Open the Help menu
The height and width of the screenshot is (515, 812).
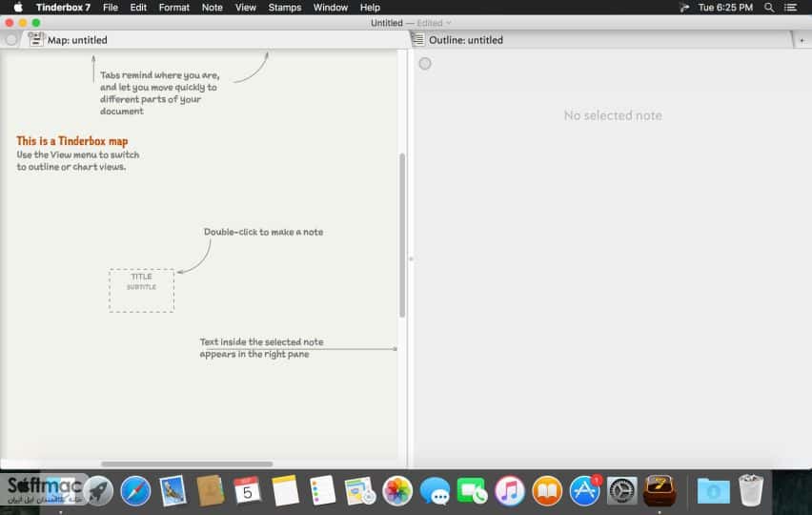[x=370, y=8]
